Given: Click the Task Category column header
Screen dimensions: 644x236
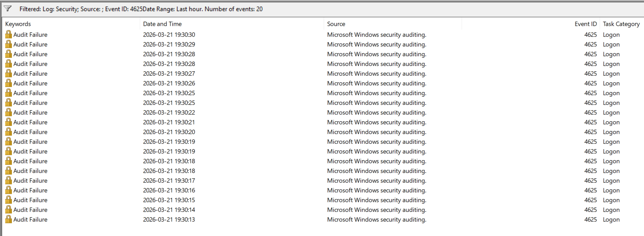Looking at the screenshot, I should [621, 24].
